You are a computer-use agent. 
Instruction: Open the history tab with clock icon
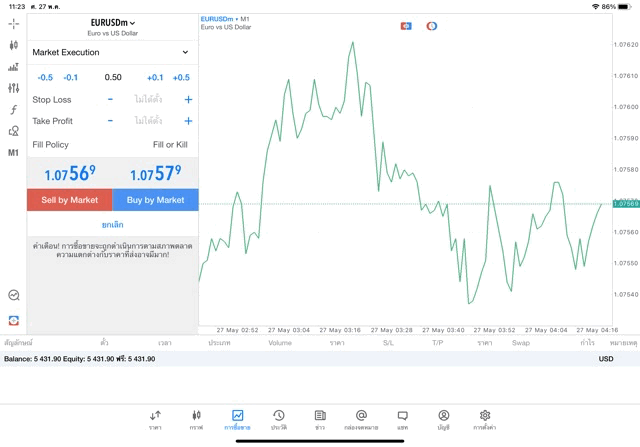pos(279,420)
